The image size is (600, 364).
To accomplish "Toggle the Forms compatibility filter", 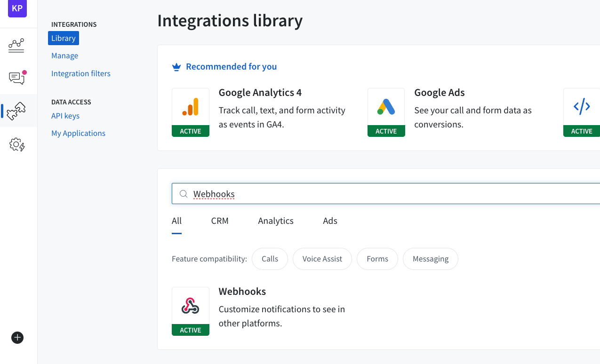I will (x=377, y=259).
